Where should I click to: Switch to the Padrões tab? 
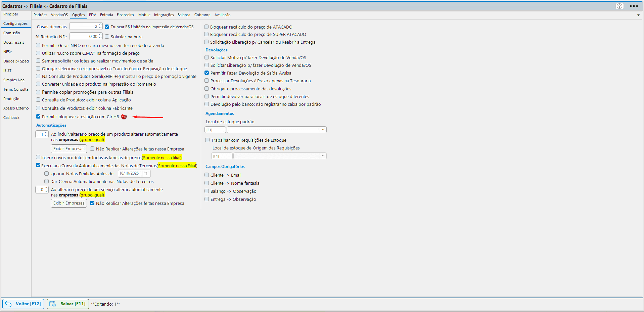(x=40, y=15)
